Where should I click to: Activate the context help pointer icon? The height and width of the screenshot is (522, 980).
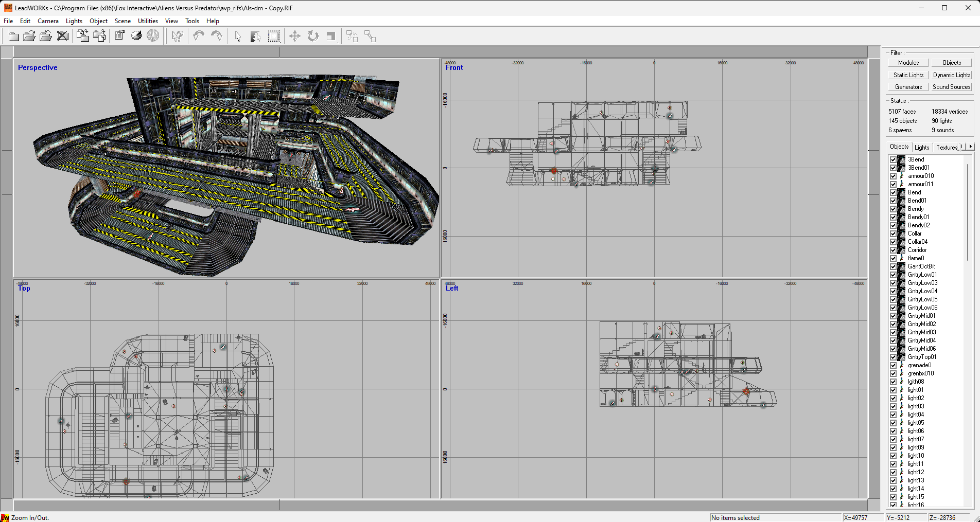click(x=177, y=36)
